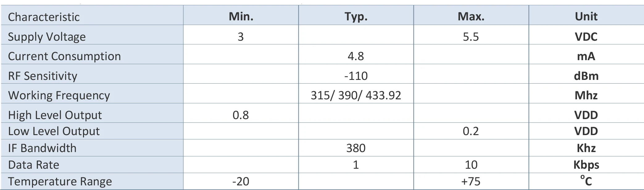Select the Min. column header
This screenshot has height=190, width=644.
point(241,16)
